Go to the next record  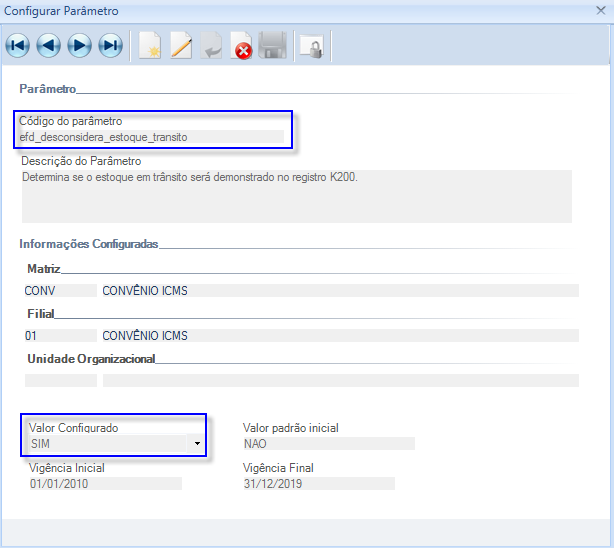tap(79, 46)
